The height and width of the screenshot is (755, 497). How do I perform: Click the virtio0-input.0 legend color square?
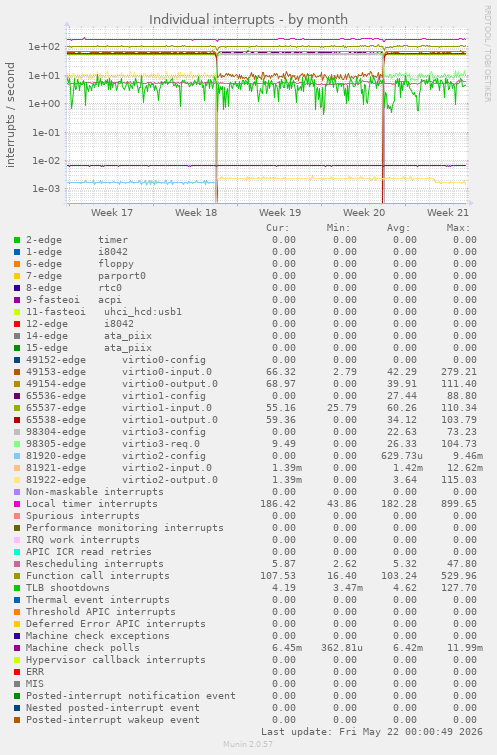pyautogui.click(x=17, y=372)
